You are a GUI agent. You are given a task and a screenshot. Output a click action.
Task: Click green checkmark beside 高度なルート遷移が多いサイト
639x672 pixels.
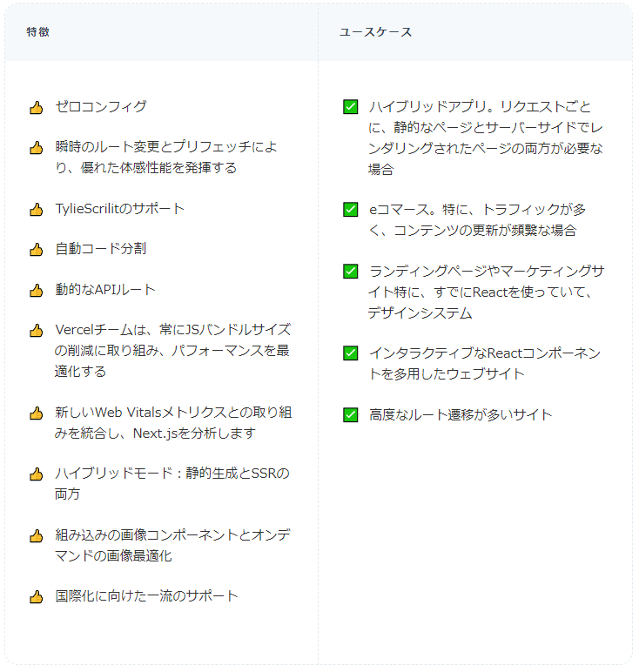(x=351, y=415)
